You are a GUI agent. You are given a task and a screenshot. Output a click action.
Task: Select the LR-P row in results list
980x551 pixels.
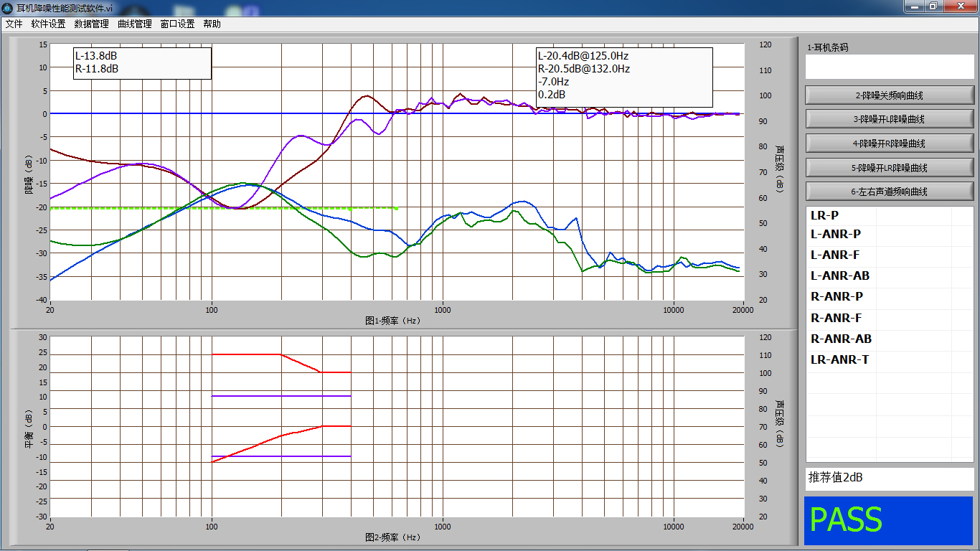pyautogui.click(x=825, y=215)
